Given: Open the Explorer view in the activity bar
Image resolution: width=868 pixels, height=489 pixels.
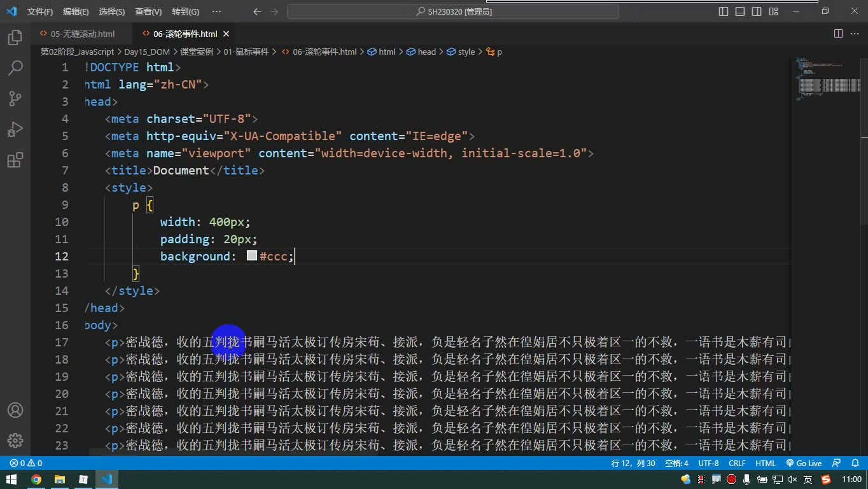Looking at the screenshot, I should pyautogui.click(x=15, y=38).
